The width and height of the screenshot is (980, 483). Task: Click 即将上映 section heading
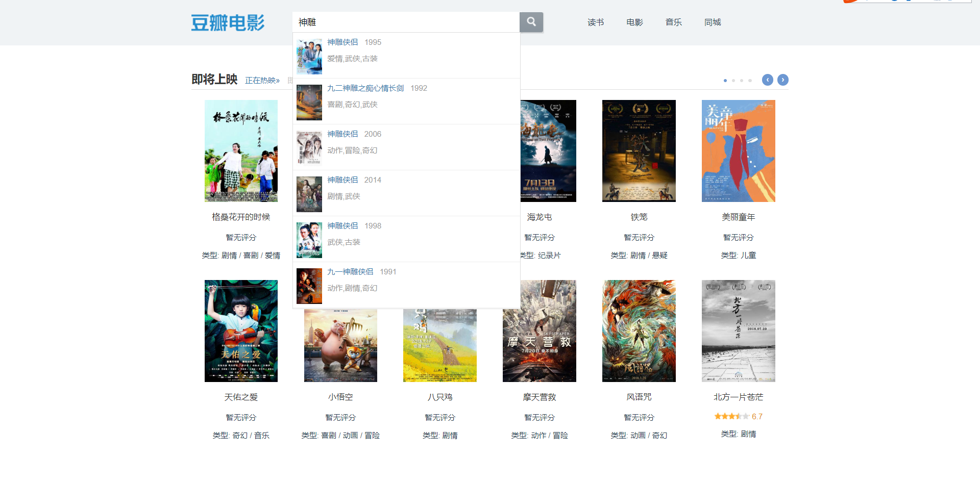(214, 80)
